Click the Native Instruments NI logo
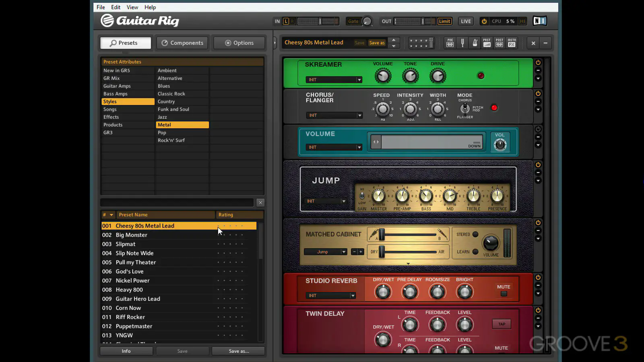The image size is (644, 362). 540,21
